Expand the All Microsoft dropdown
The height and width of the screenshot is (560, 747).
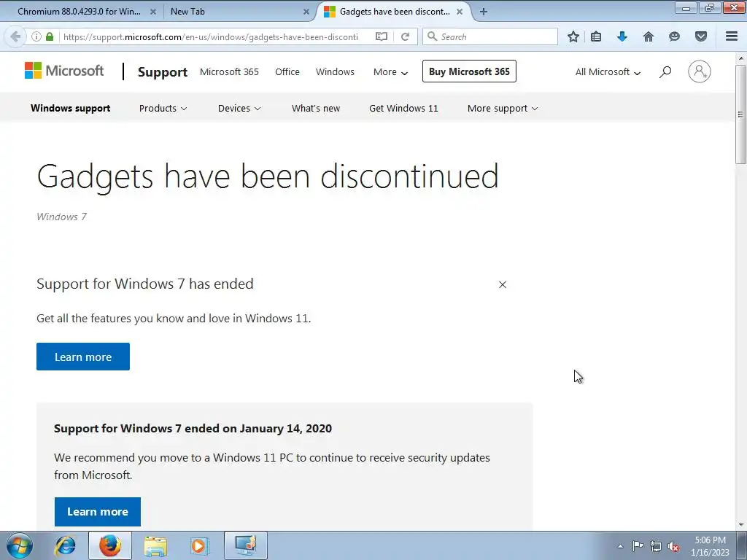[608, 72]
